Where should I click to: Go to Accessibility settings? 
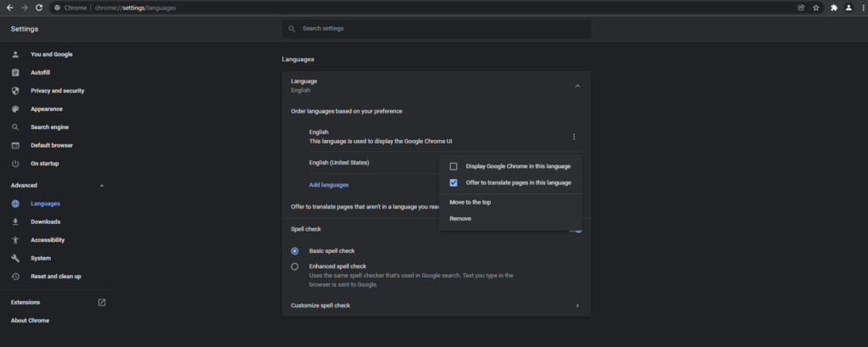point(47,240)
